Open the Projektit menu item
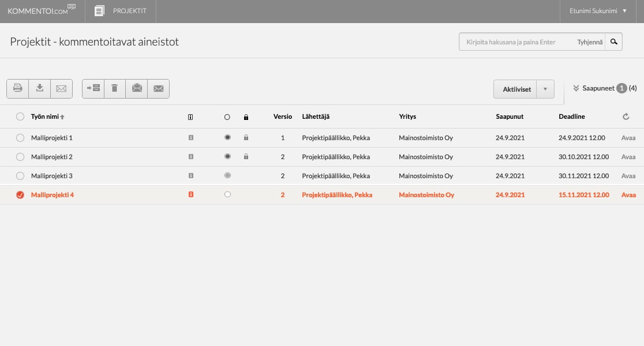Viewport: 644px width, 346px height. (x=121, y=11)
